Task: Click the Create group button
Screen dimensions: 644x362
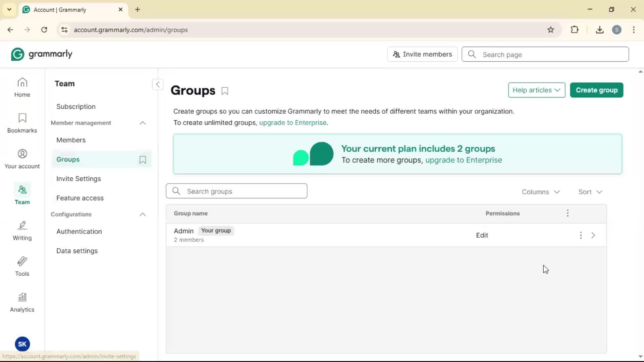Action: (596, 90)
